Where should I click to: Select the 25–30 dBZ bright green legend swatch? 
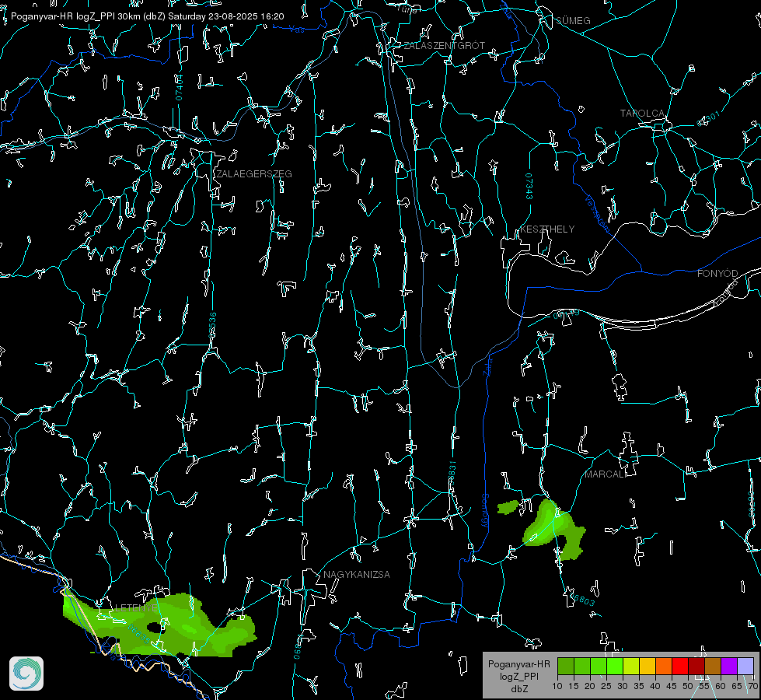(615, 666)
